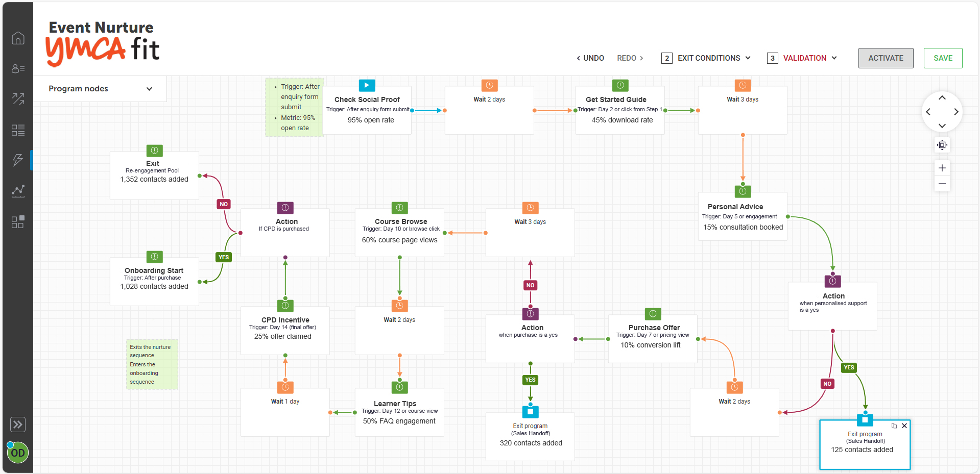Screen dimensions: 980x474
Task: Click the Apps grid icon in the sidebar
Action: click(18, 221)
